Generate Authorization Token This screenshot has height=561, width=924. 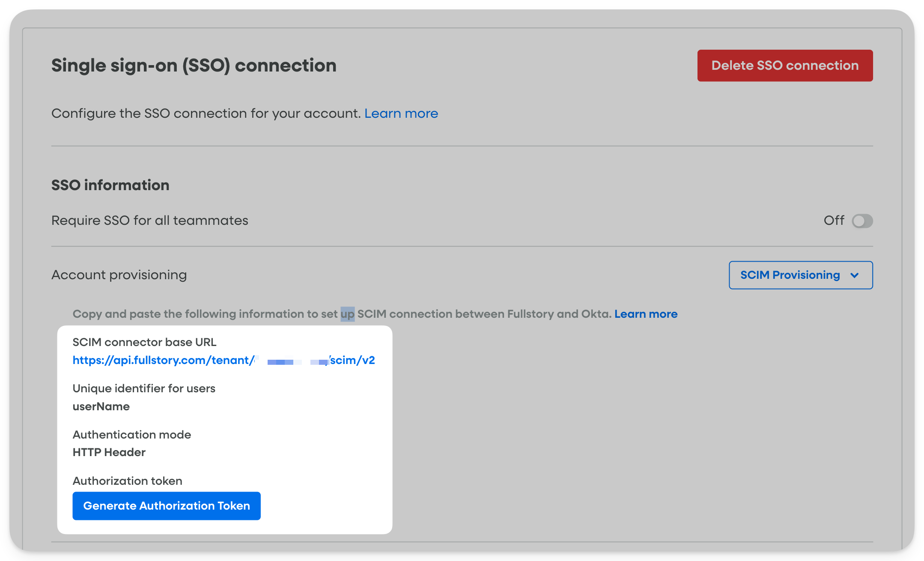(166, 506)
